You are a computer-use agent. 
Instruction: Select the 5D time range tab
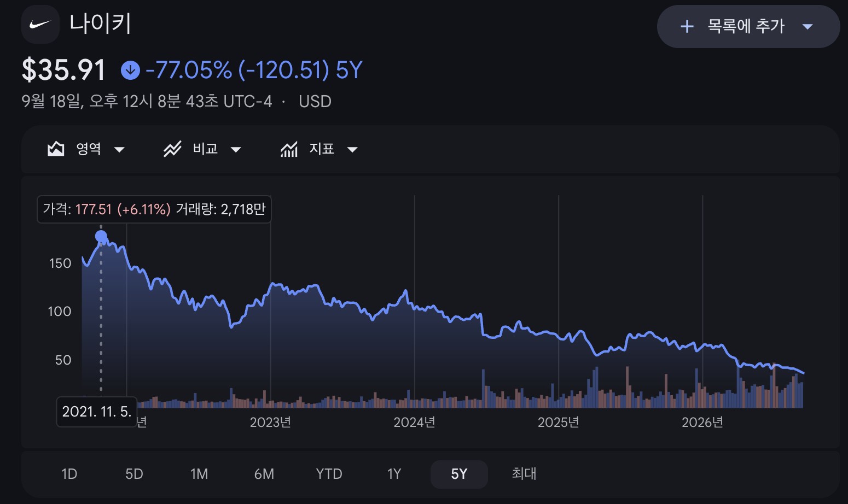point(134,474)
